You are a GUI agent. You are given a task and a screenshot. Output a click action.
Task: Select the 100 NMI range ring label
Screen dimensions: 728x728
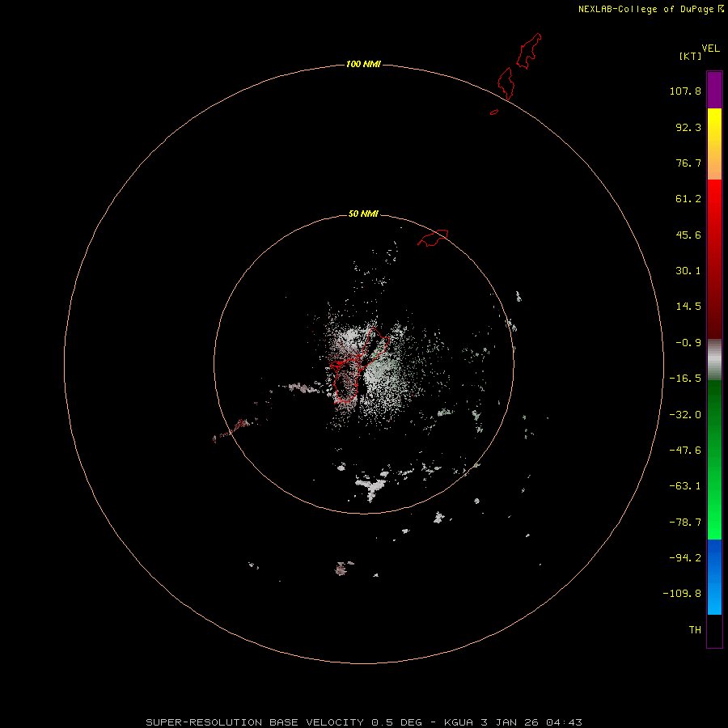(363, 64)
